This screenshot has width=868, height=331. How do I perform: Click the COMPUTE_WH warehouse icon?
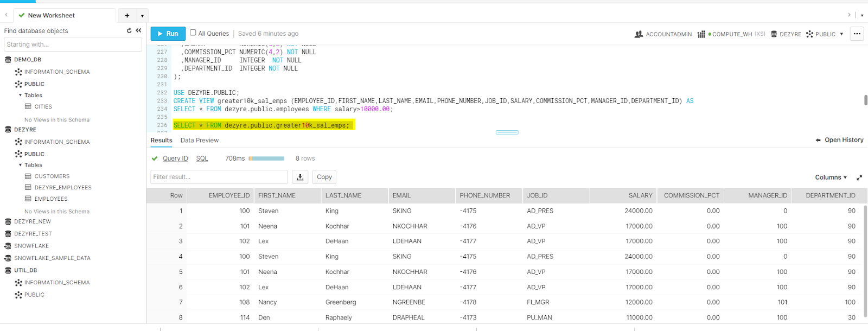(x=701, y=34)
